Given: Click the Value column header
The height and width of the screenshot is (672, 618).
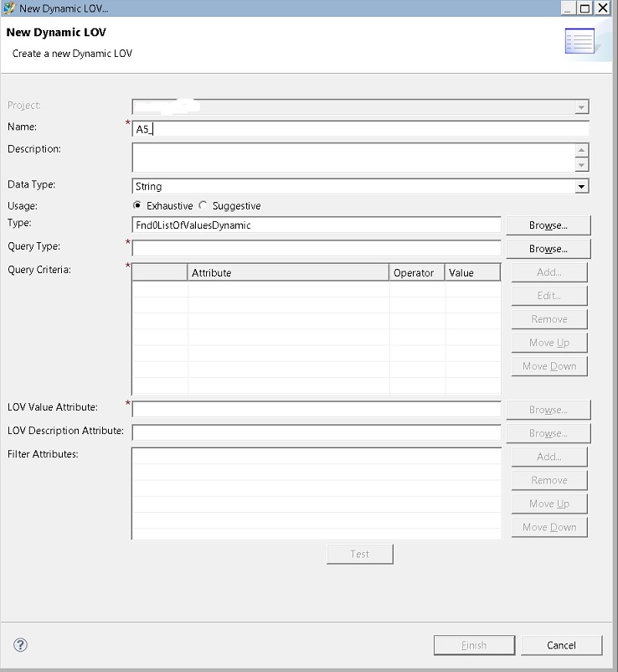Looking at the screenshot, I should [471, 272].
